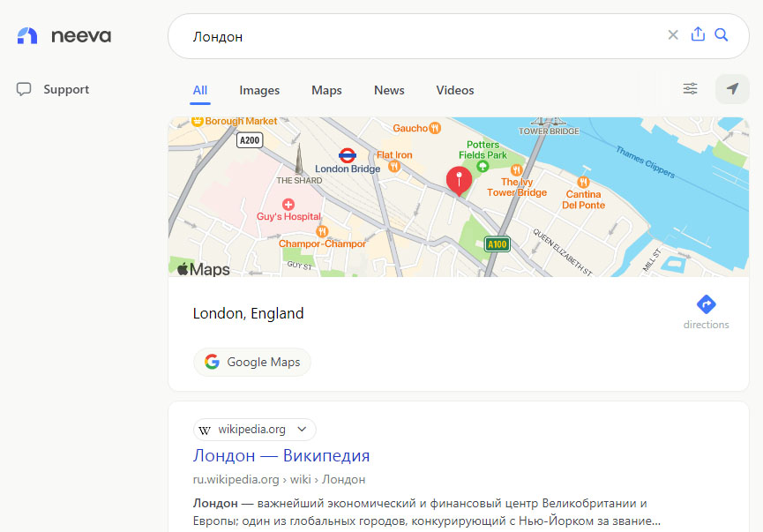Expand wikipedia.org source dropdown chevron

(302, 430)
